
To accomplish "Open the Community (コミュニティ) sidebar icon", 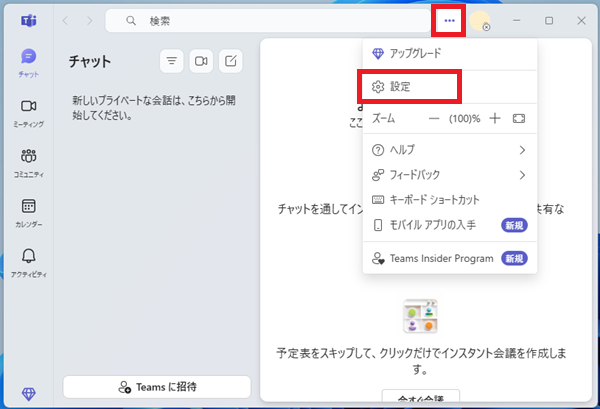I will point(29,163).
